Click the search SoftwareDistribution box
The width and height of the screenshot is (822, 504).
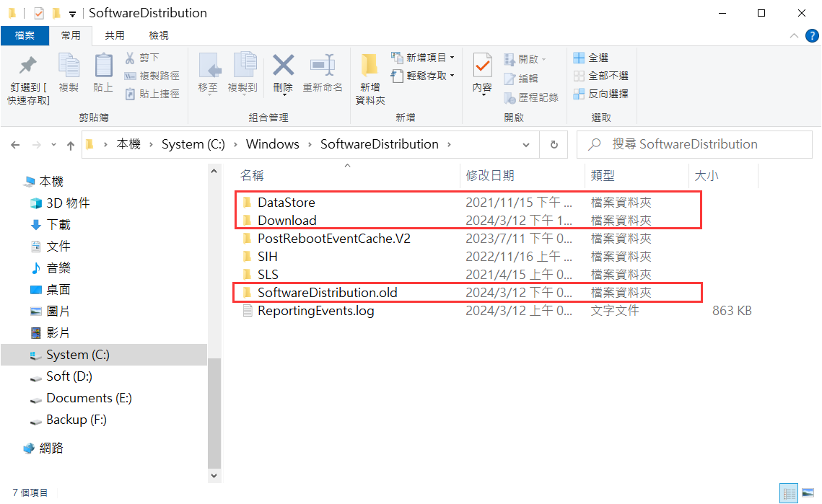pos(694,144)
